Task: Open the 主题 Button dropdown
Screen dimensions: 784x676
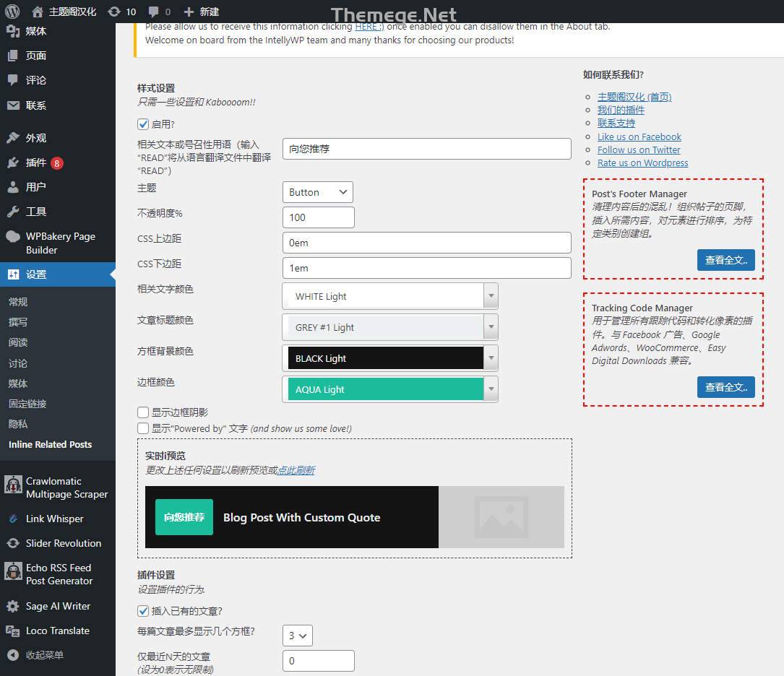Action: click(x=317, y=192)
